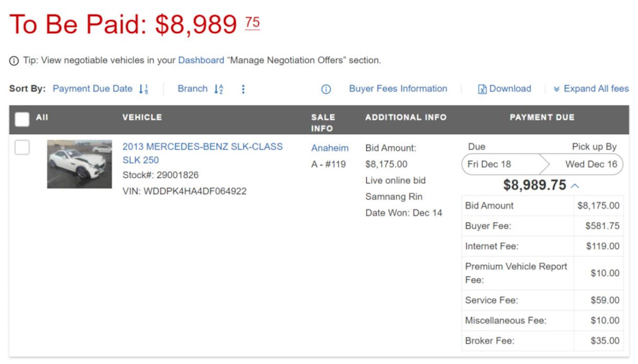Image resolution: width=638 pixels, height=364 pixels.
Task: Open Buyer Fees Information link
Action: [398, 88]
